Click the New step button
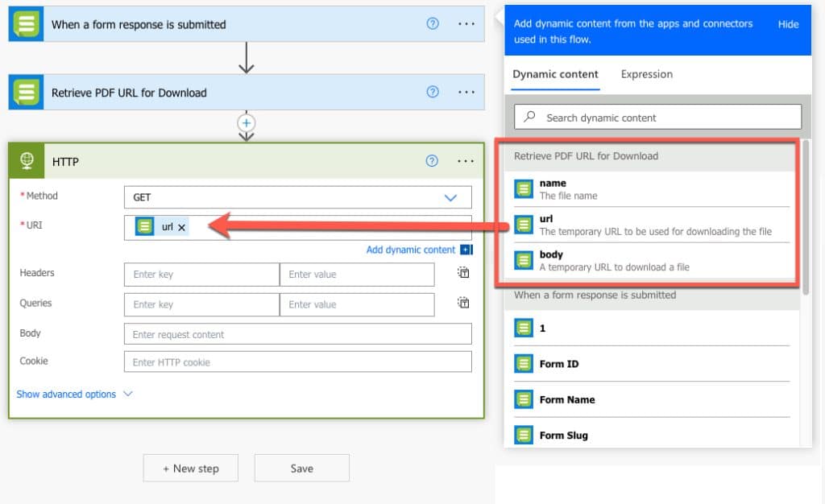825x504 pixels. coord(190,468)
